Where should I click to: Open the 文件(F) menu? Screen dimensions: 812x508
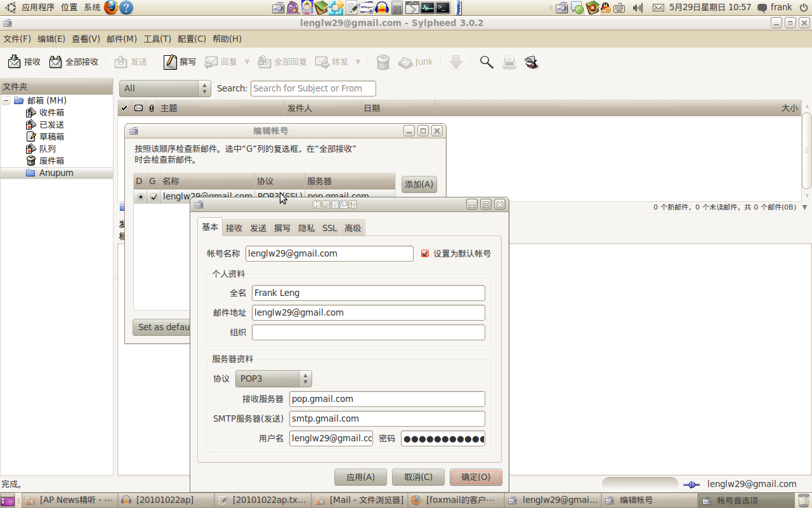point(17,39)
